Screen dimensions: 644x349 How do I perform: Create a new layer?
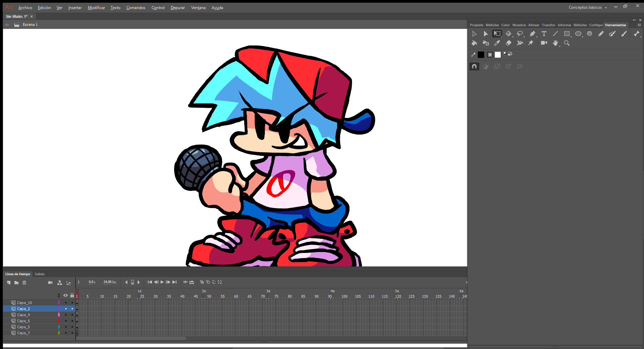click(x=8, y=283)
